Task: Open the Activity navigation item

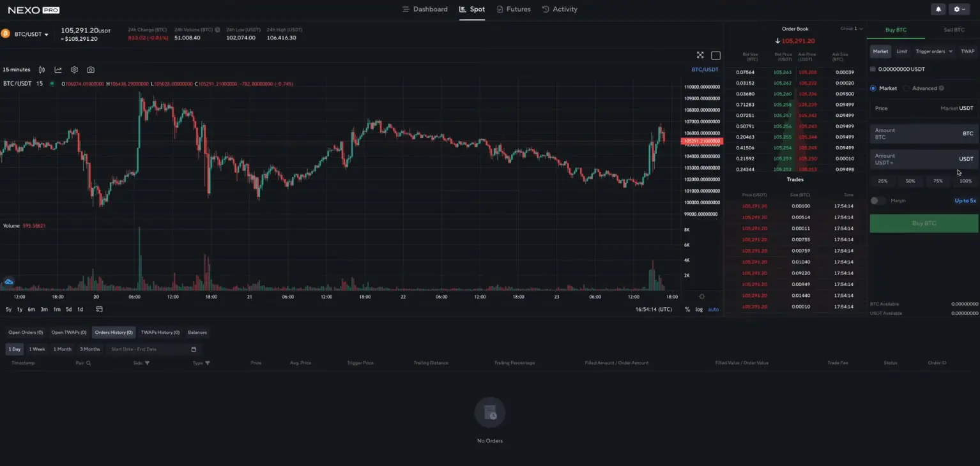Action: tap(560, 10)
